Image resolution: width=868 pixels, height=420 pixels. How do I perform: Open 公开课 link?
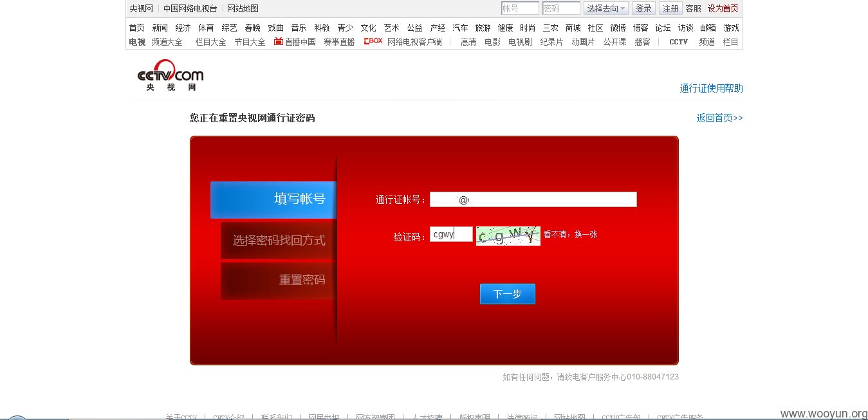[614, 42]
